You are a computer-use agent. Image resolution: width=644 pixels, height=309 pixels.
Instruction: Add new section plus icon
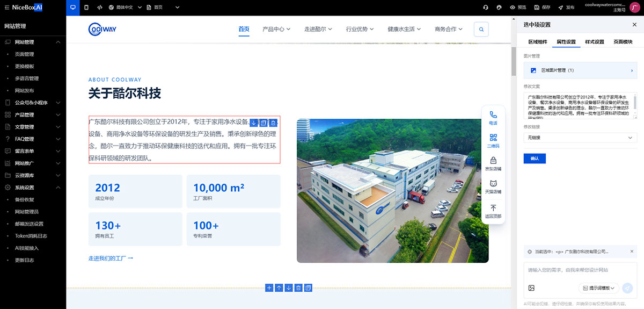pos(269,288)
